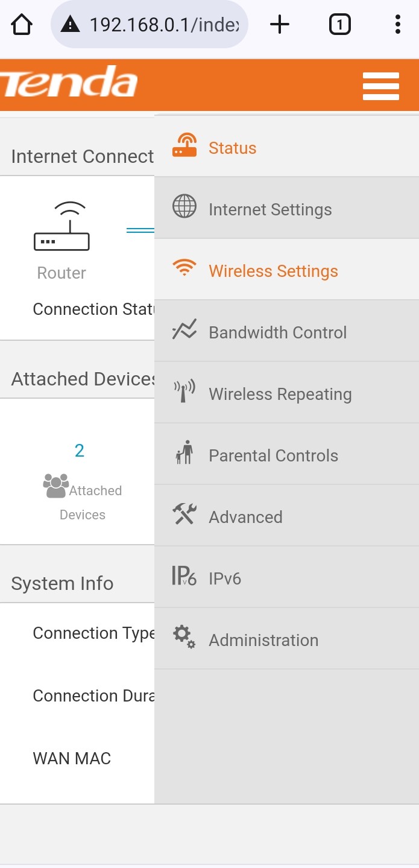The image size is (419, 868).
Task: Tap the Attached Devices count number
Action: tap(80, 451)
